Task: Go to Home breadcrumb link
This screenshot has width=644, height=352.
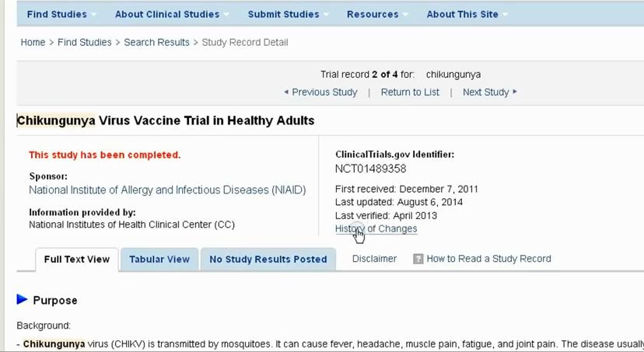Action: (33, 42)
